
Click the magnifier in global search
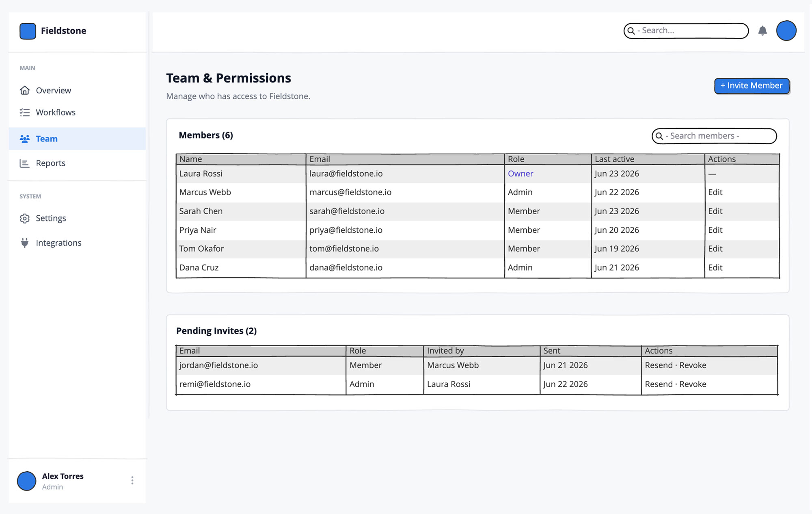click(631, 31)
